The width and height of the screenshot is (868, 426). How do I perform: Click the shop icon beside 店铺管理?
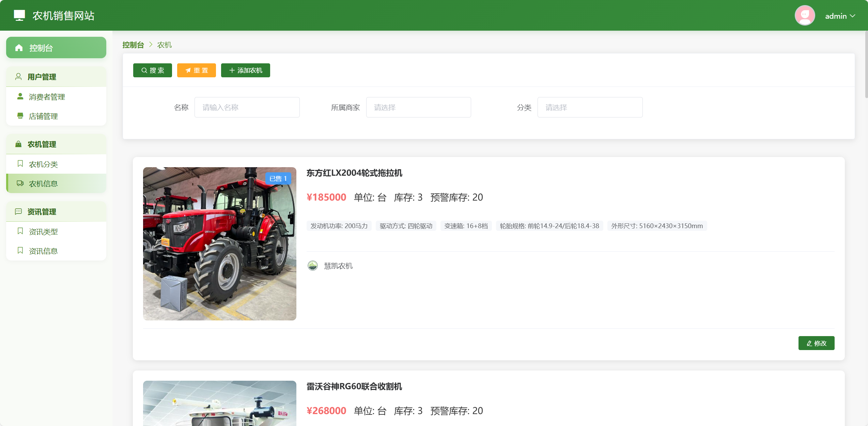(20, 116)
